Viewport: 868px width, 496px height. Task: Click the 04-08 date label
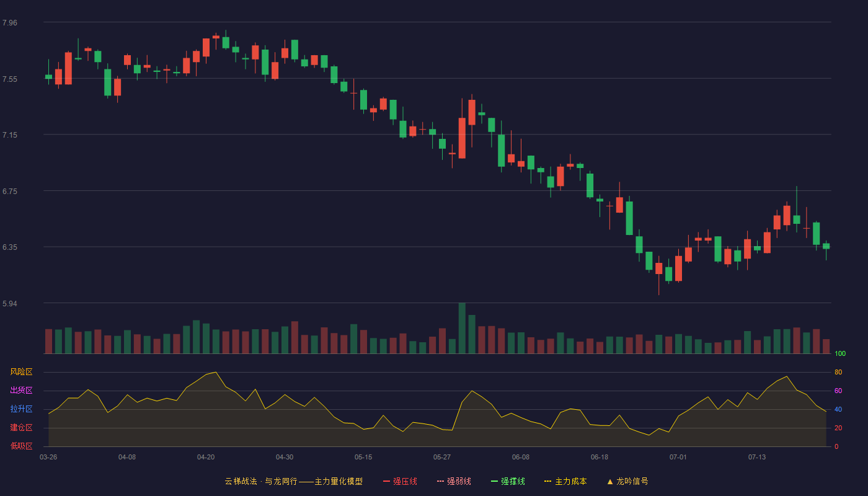(127, 458)
